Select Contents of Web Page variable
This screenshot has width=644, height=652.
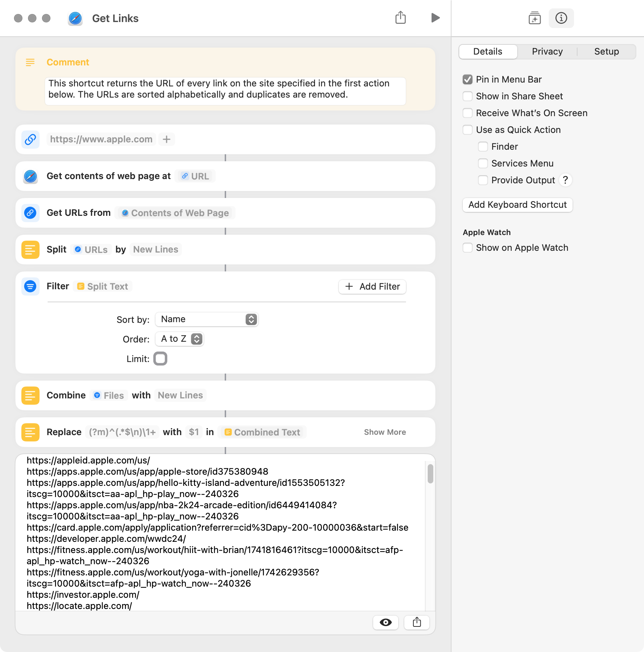coord(175,213)
